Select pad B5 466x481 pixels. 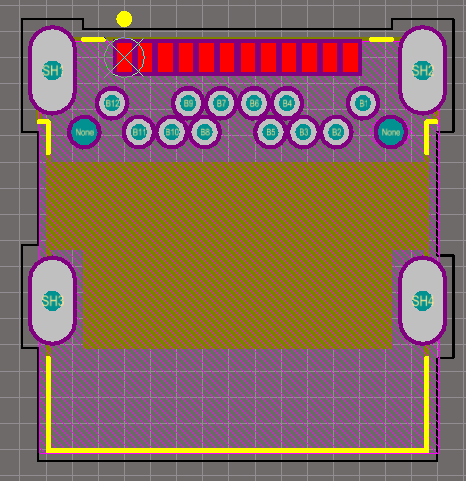click(x=270, y=132)
